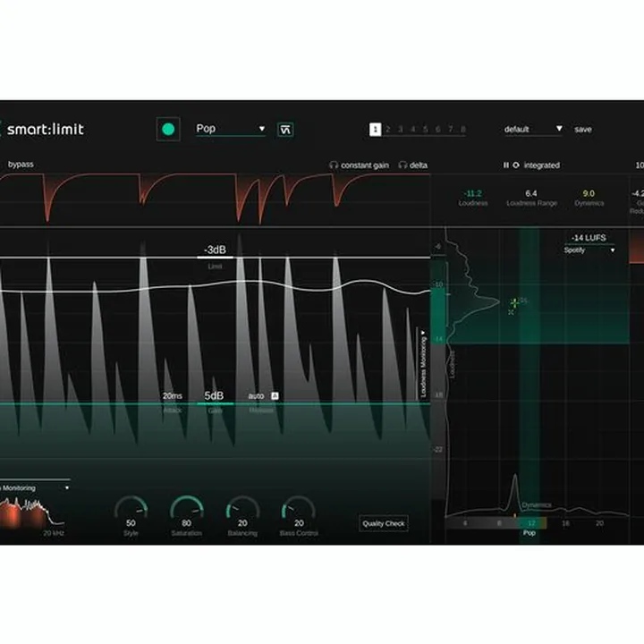Click the save preset button
The height and width of the screenshot is (644, 644).
click(x=583, y=130)
